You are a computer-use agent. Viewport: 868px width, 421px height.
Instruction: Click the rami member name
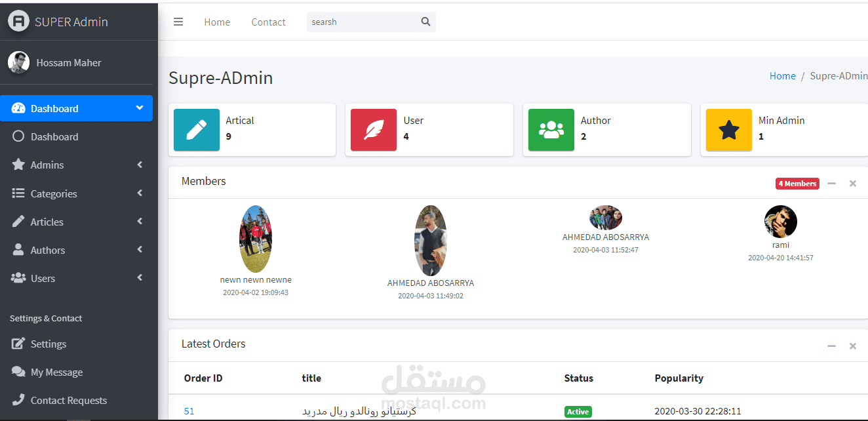click(781, 245)
